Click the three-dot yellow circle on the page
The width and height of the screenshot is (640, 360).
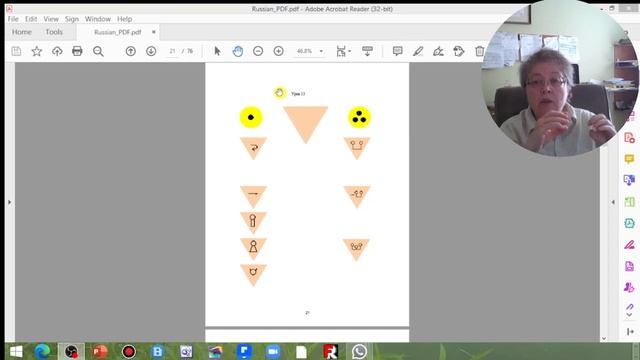359,117
